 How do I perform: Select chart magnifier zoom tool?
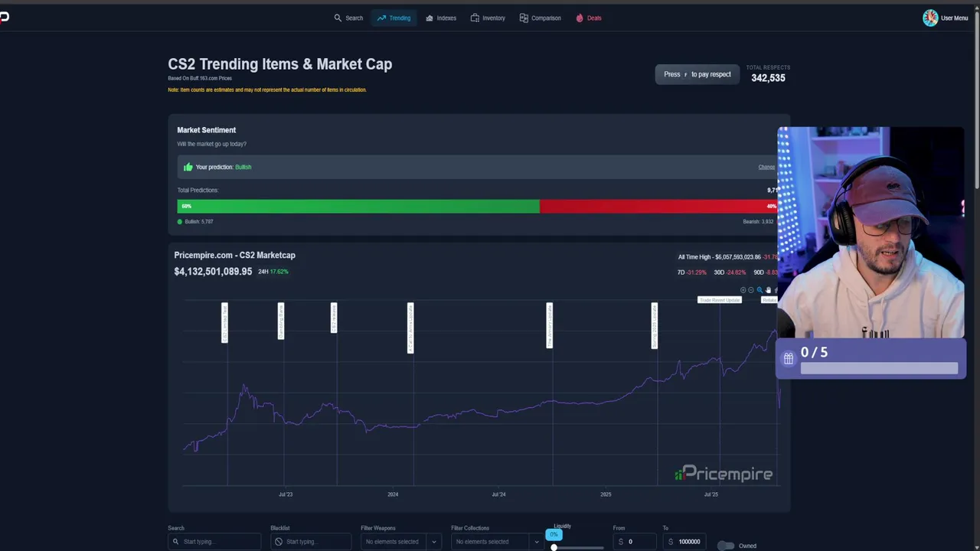click(759, 290)
